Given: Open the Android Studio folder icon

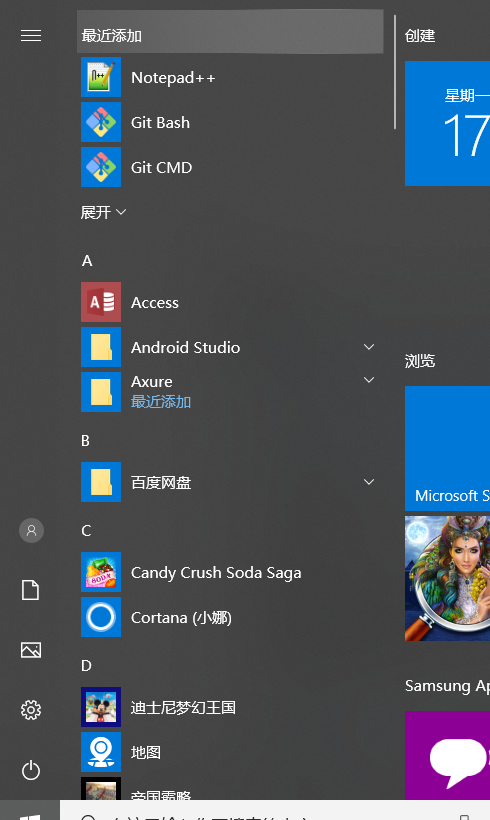Looking at the screenshot, I should 101,347.
